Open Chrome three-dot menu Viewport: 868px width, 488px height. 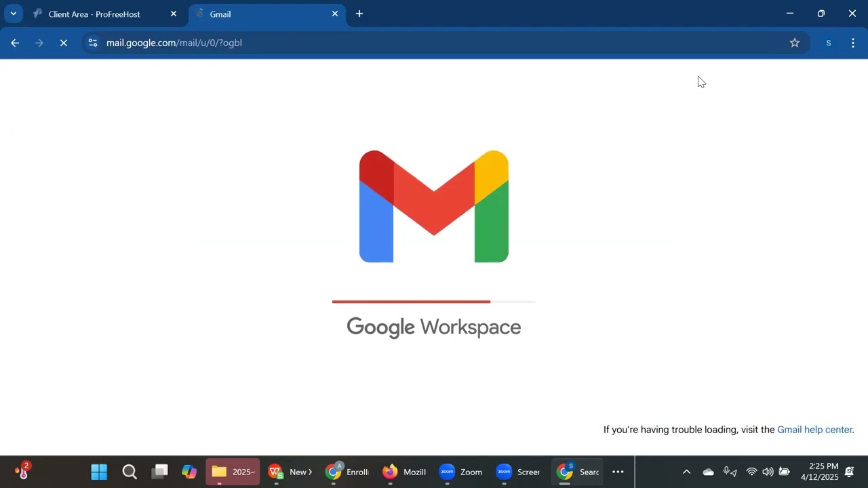click(x=852, y=43)
